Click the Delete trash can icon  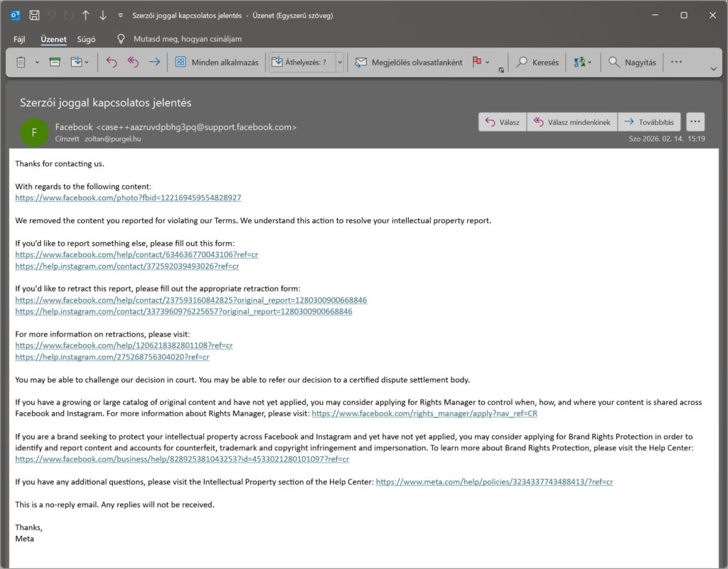coord(21,63)
